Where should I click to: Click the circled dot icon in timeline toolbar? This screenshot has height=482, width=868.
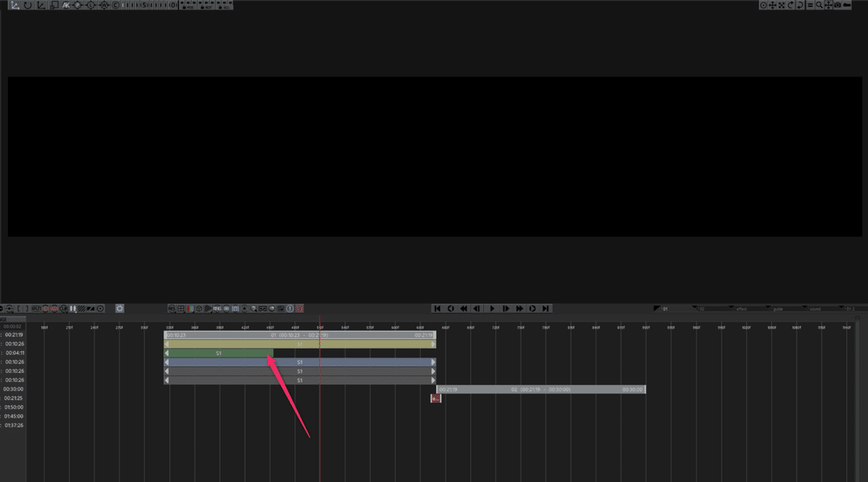click(x=101, y=309)
